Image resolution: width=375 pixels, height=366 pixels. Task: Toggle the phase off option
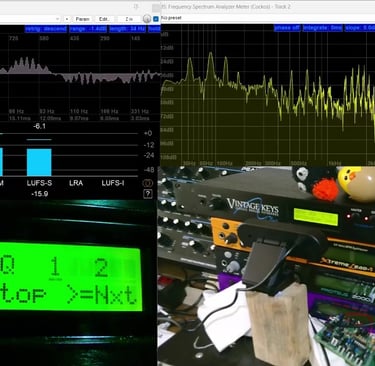click(287, 28)
